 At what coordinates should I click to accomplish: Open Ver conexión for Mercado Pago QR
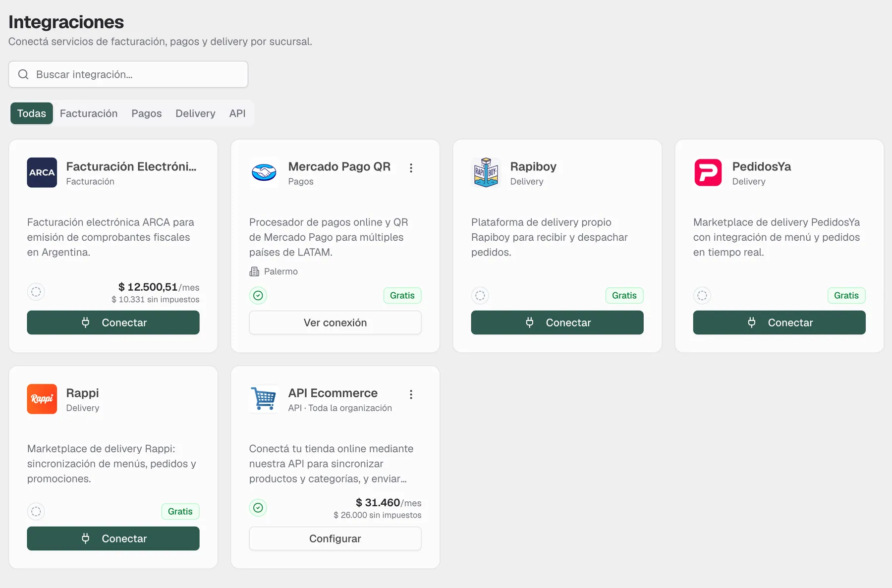point(335,322)
